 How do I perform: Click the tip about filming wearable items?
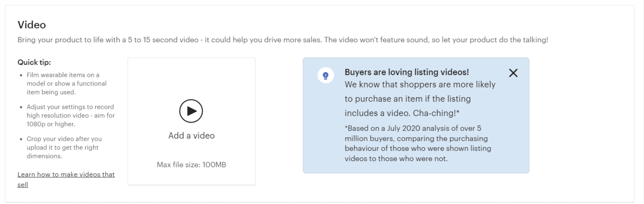click(66, 84)
